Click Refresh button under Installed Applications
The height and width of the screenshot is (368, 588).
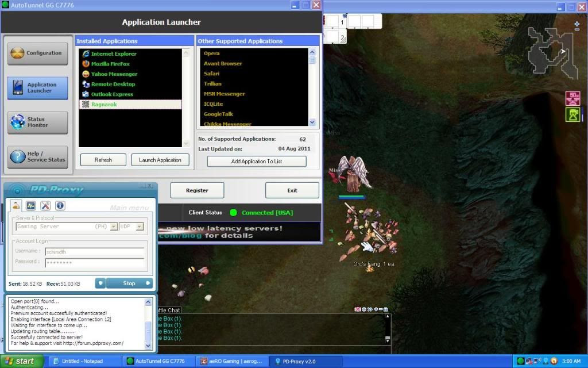pos(103,160)
